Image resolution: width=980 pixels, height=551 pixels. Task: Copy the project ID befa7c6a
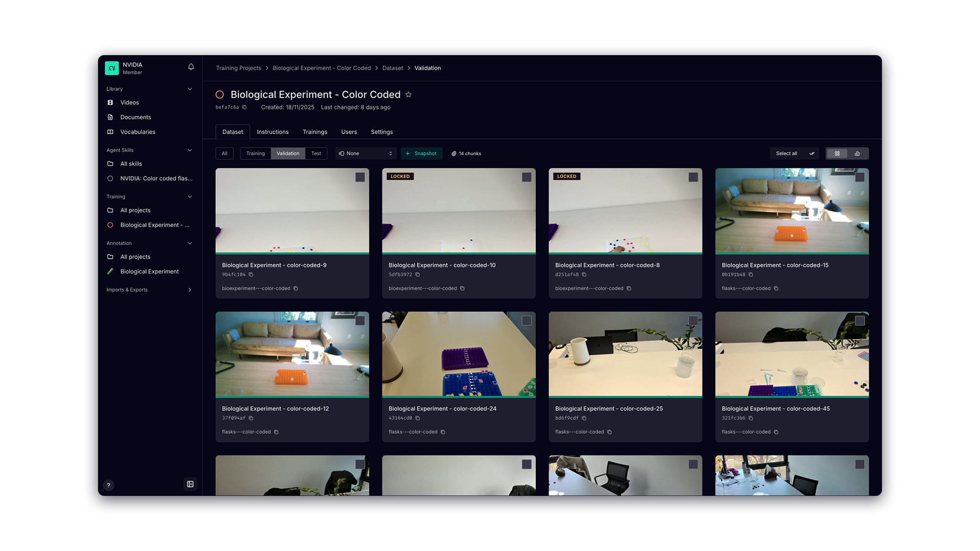click(x=244, y=107)
